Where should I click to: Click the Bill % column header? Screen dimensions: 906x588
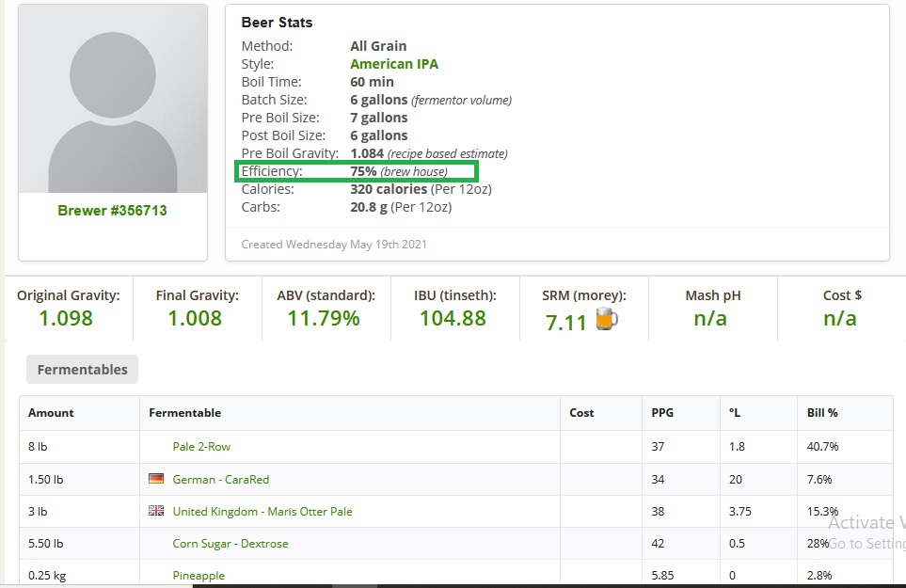click(822, 413)
